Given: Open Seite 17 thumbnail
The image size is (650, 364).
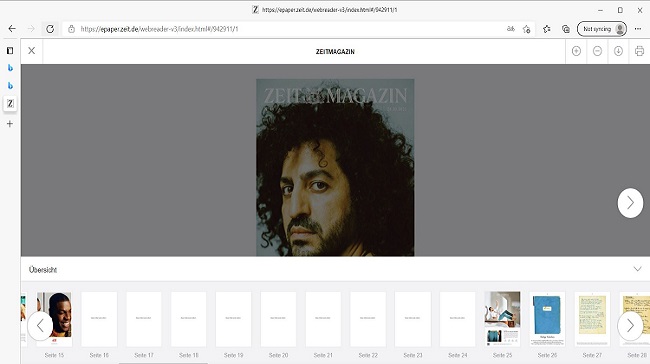Looking at the screenshot, I should coord(144,319).
